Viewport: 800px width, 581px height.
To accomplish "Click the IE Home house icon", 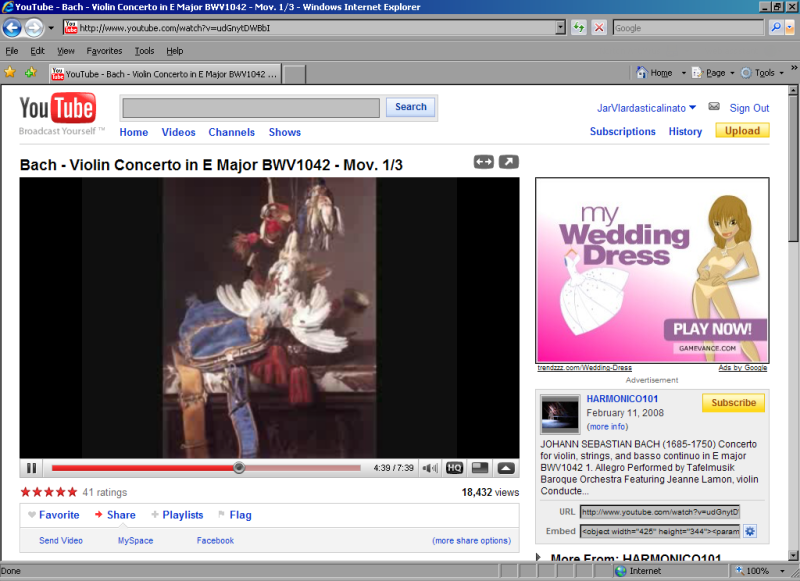I will point(642,72).
